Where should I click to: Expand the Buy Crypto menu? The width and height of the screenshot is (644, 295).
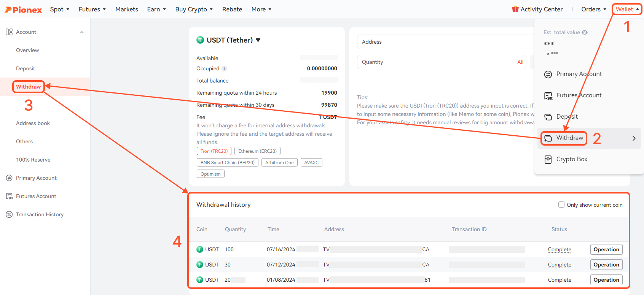click(x=194, y=9)
